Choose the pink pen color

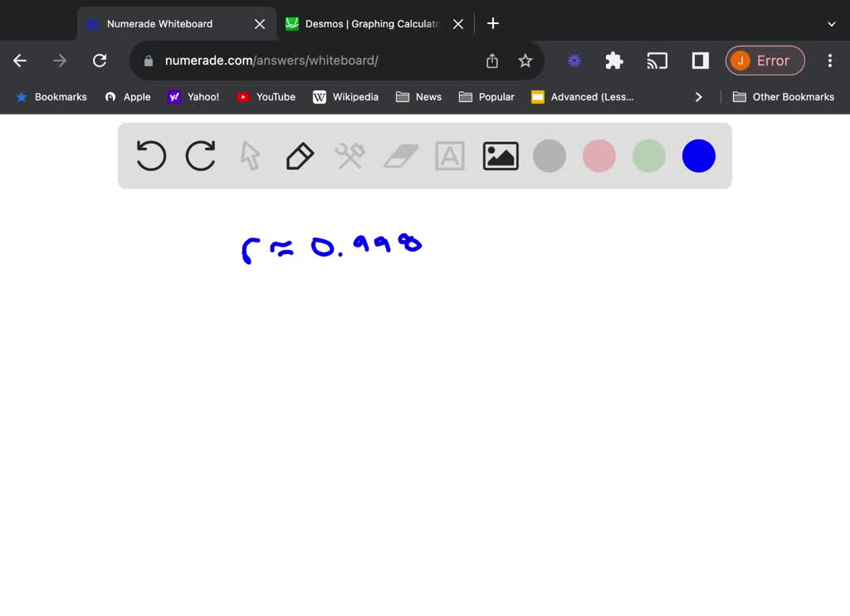(x=599, y=156)
